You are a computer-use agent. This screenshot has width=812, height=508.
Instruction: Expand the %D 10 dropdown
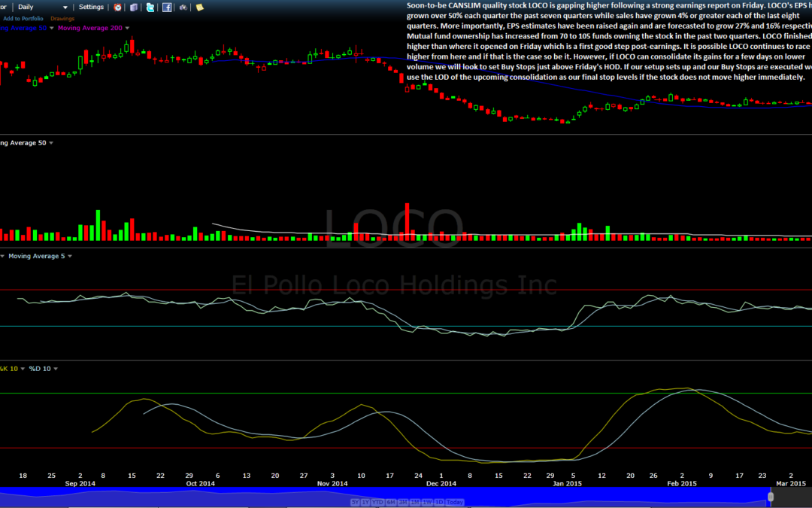click(x=56, y=369)
